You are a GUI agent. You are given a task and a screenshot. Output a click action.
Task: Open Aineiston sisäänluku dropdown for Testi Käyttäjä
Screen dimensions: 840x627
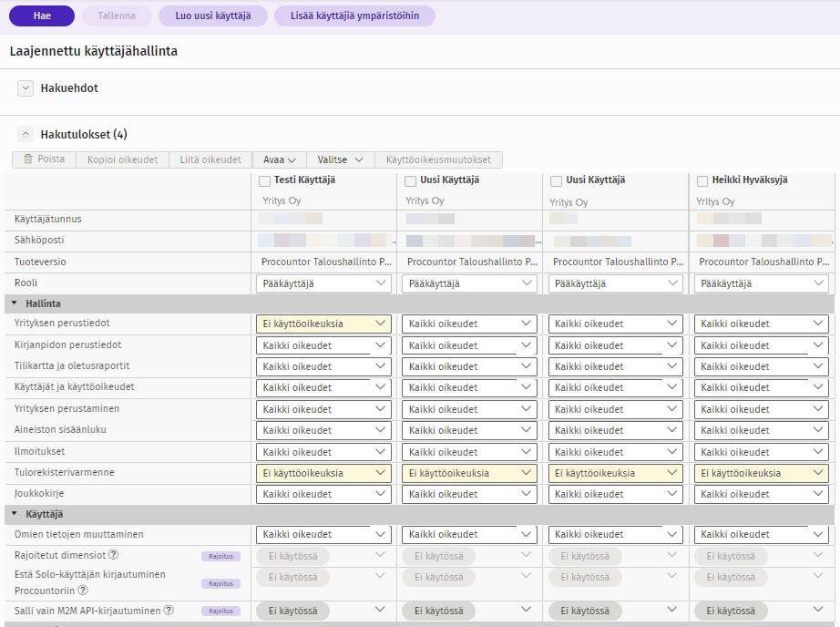pos(324,430)
